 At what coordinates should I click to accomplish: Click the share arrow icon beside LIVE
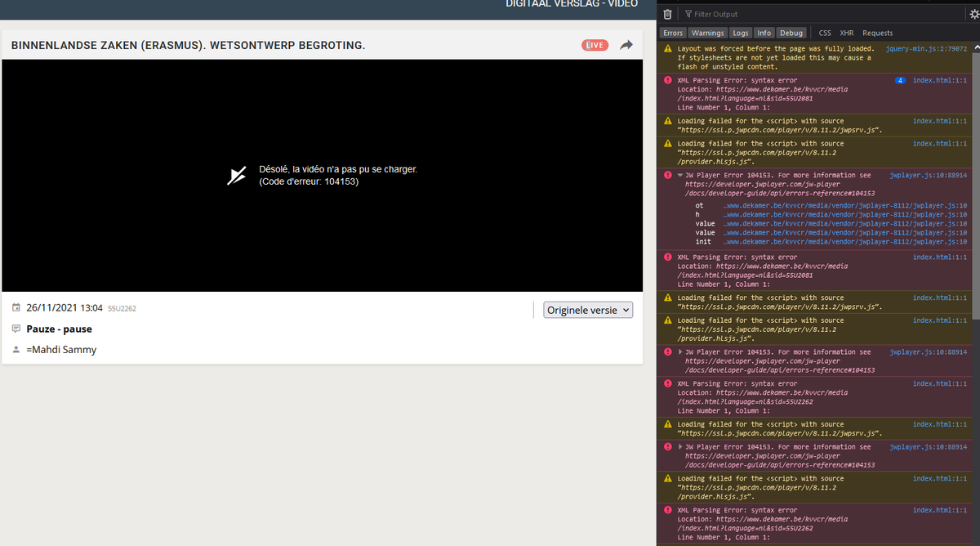(x=626, y=45)
